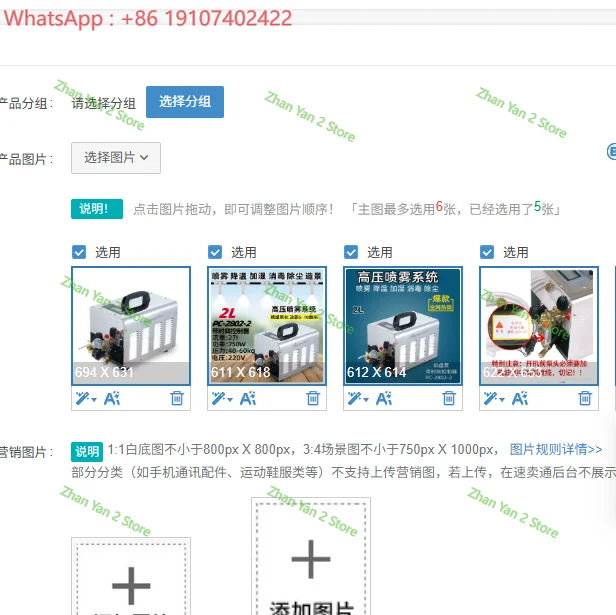
Task: Click AI icon under the fourth image
Action: (x=520, y=398)
